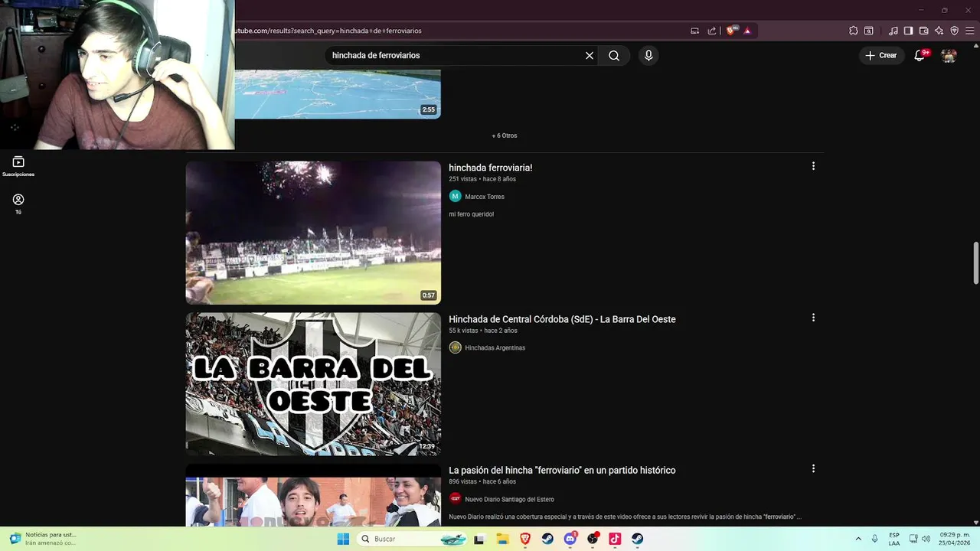Visit the Marcox Torres channel
980x551 pixels.
[x=485, y=197]
